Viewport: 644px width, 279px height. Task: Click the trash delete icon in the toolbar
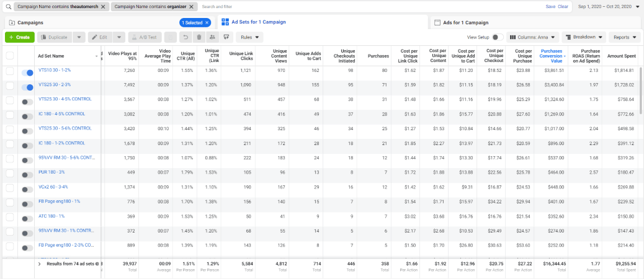[199, 37]
